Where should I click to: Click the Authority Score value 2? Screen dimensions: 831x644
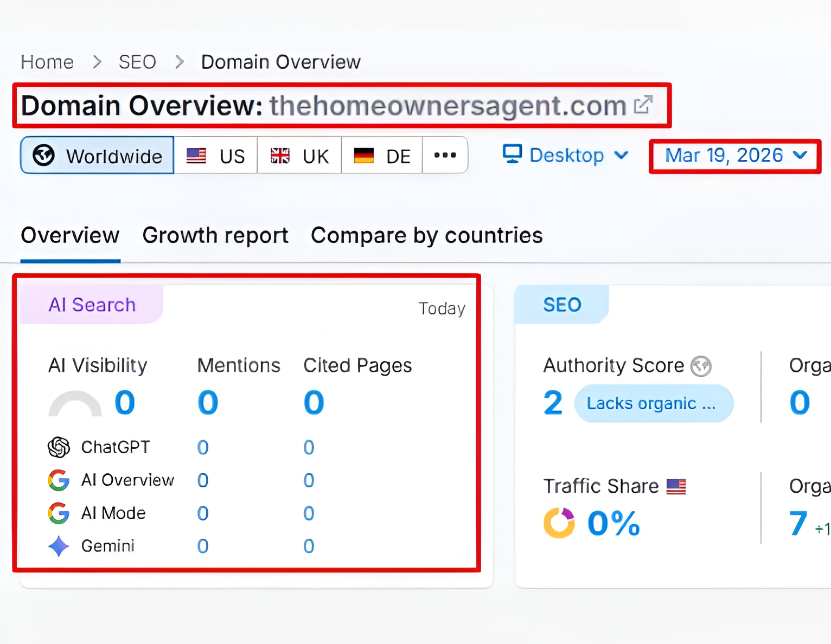[553, 403]
